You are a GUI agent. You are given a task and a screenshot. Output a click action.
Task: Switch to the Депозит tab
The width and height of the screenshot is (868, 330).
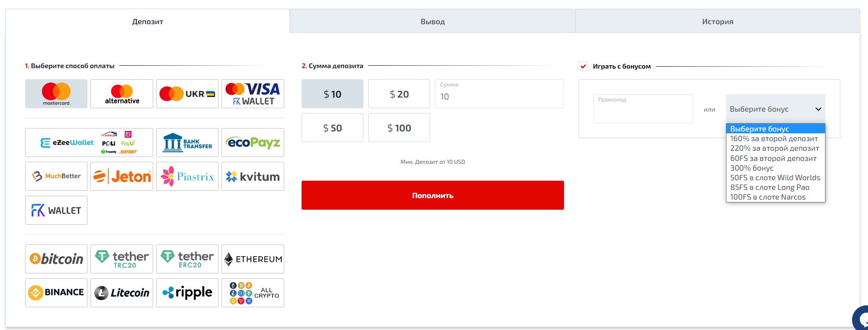pos(147,21)
